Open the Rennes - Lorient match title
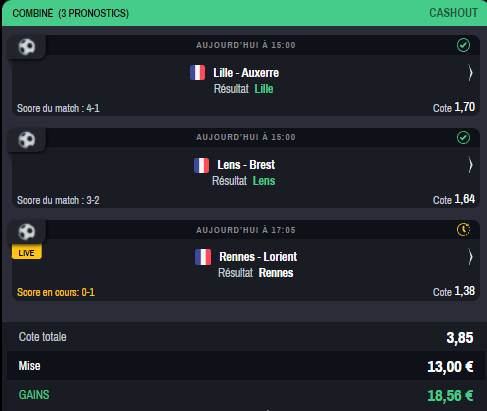 [x=258, y=257]
